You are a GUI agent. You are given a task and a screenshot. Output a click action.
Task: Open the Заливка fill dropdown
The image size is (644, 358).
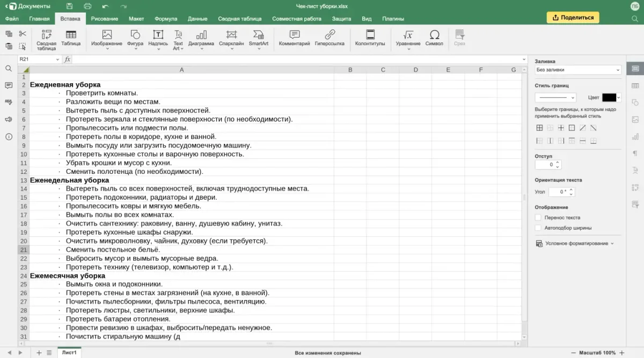pyautogui.click(x=577, y=70)
